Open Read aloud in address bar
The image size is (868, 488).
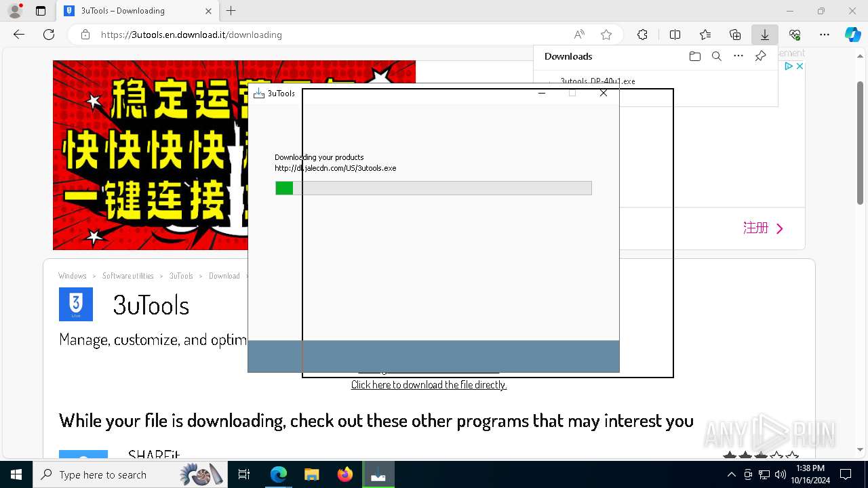[x=579, y=35]
